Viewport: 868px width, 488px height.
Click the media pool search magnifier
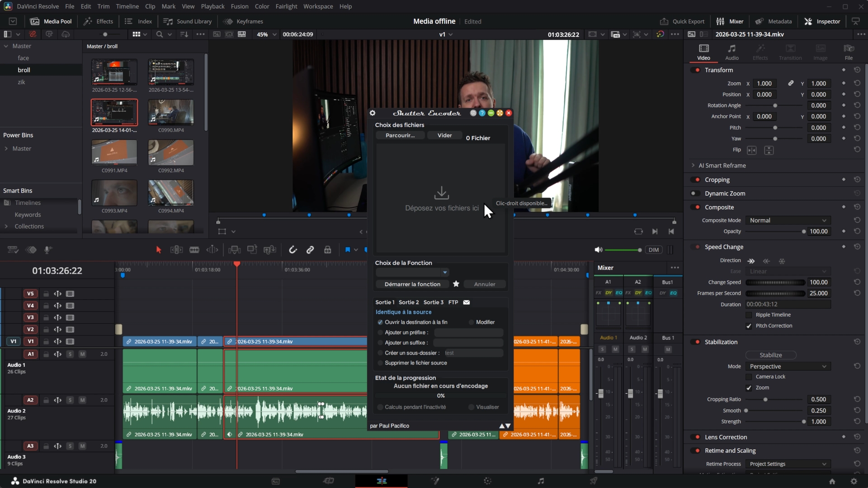[160, 34]
